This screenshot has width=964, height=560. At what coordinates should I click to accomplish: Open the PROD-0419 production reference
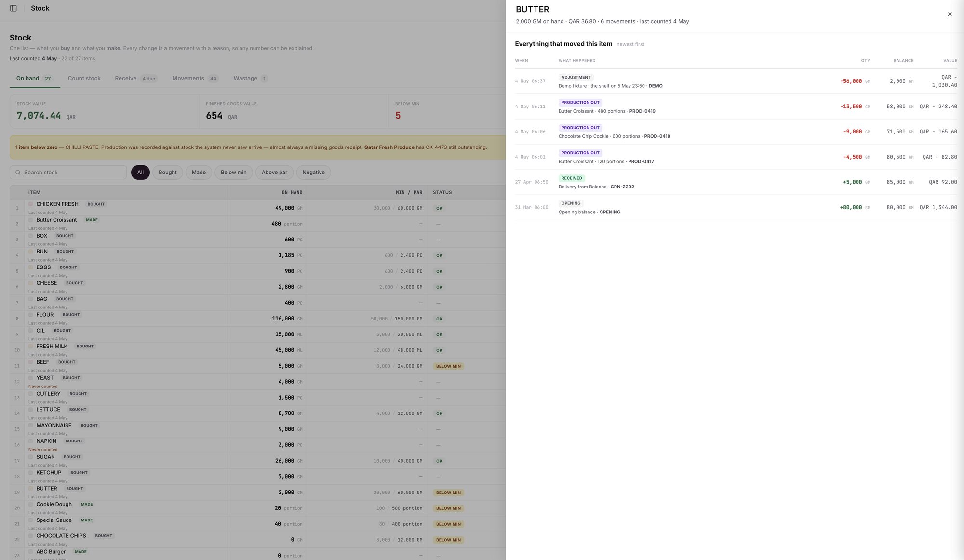642,111
